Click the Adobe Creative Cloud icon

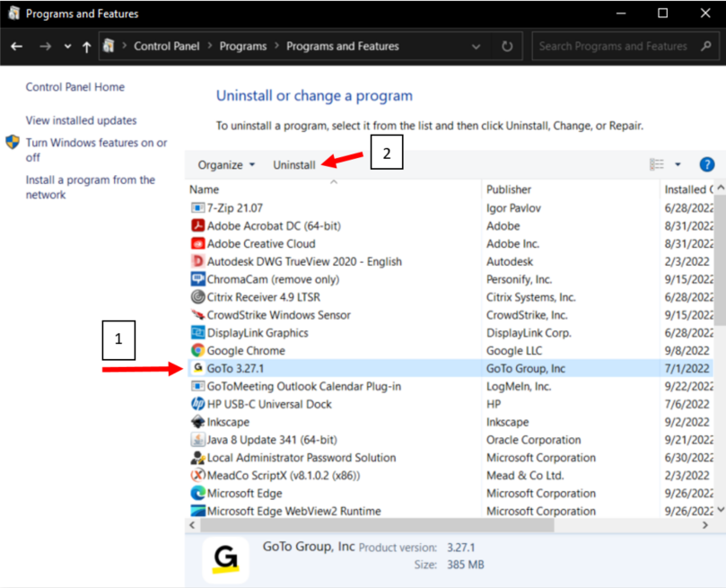tap(197, 243)
